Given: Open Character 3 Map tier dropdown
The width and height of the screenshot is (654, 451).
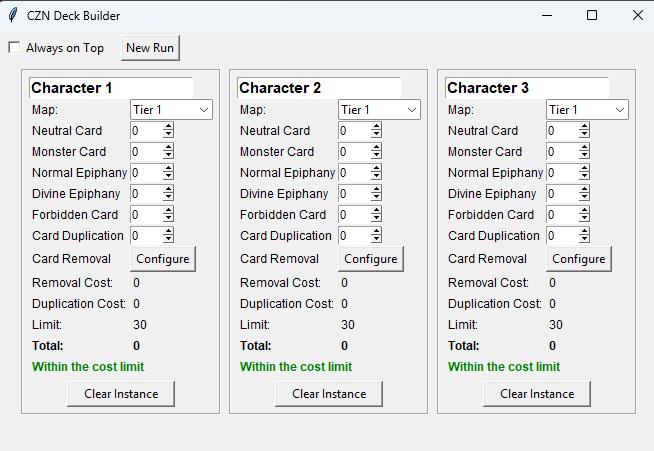Looking at the screenshot, I should pyautogui.click(x=587, y=110).
